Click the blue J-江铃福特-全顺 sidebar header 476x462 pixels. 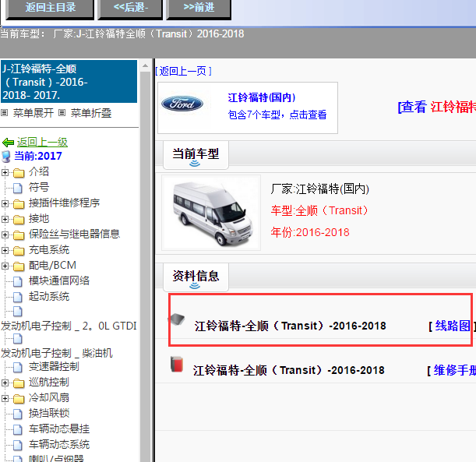(x=69, y=82)
